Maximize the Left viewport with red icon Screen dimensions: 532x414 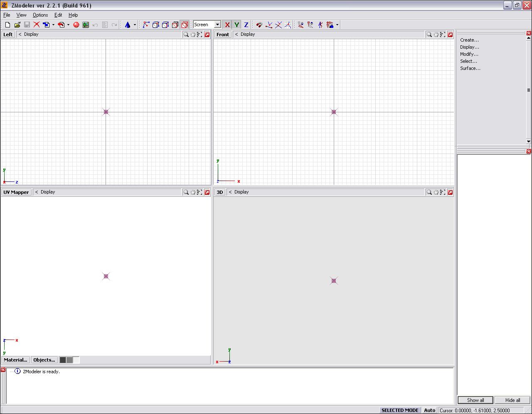click(207, 35)
